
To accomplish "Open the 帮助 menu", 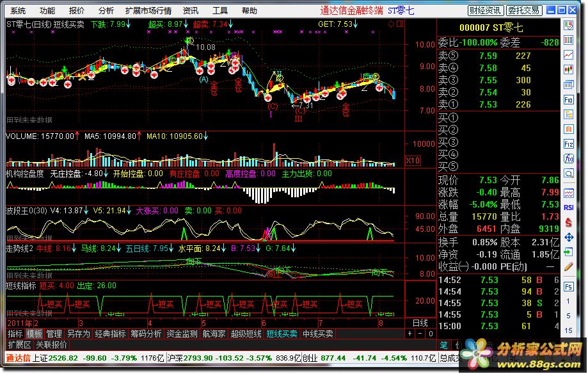I will pos(250,10).
